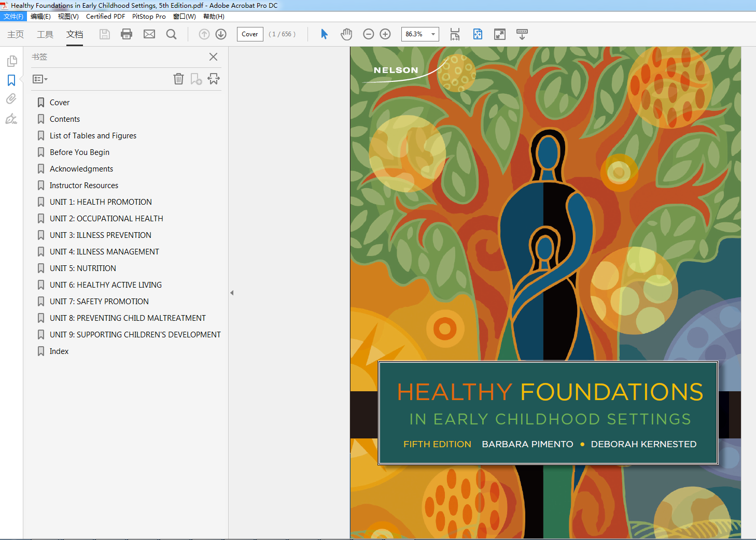Open Acknowledgments bookmark
The image size is (756, 540).
click(81, 169)
